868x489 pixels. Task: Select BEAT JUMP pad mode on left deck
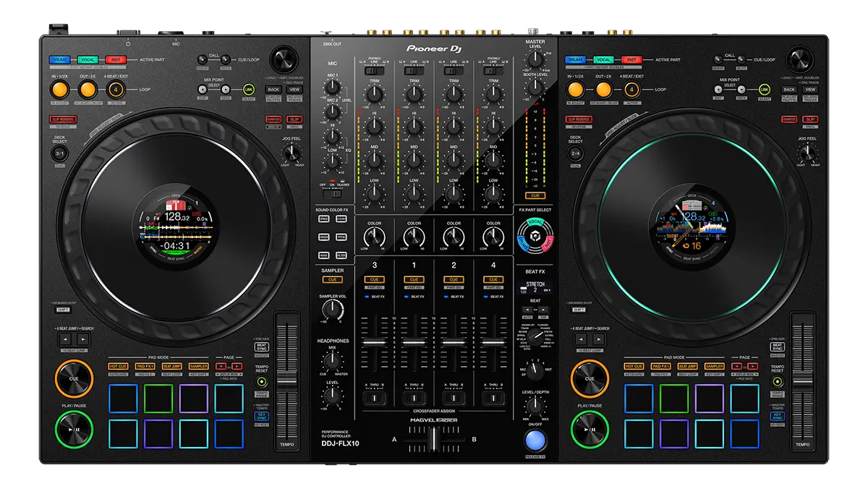[171, 367]
